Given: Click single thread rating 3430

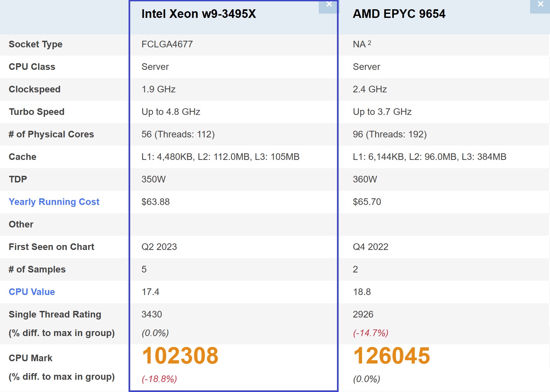Looking at the screenshot, I should 152,314.
